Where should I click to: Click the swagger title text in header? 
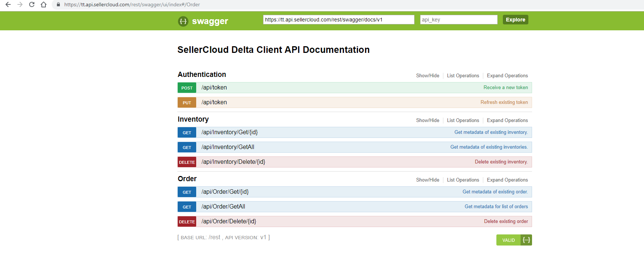coord(210,21)
